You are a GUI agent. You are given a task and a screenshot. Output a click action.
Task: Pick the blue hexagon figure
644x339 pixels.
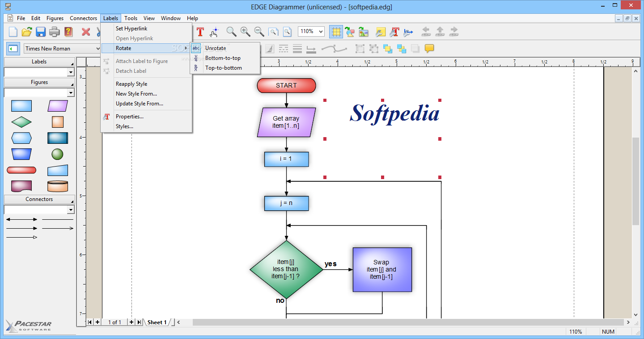(21, 138)
